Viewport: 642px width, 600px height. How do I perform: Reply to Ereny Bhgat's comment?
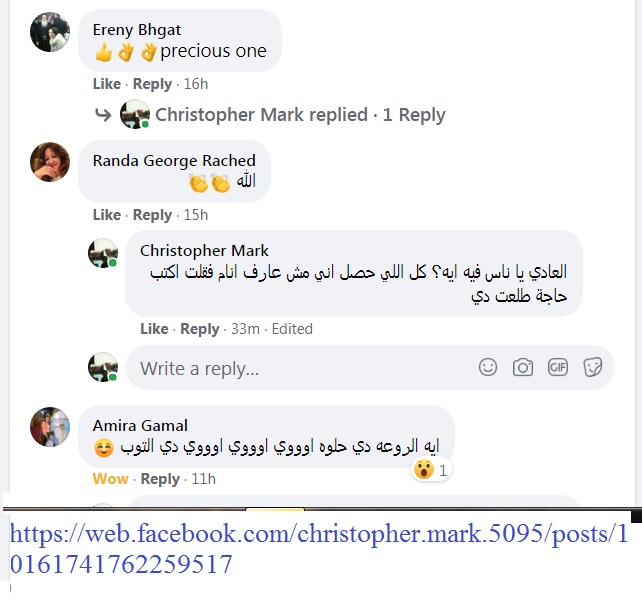(152, 84)
